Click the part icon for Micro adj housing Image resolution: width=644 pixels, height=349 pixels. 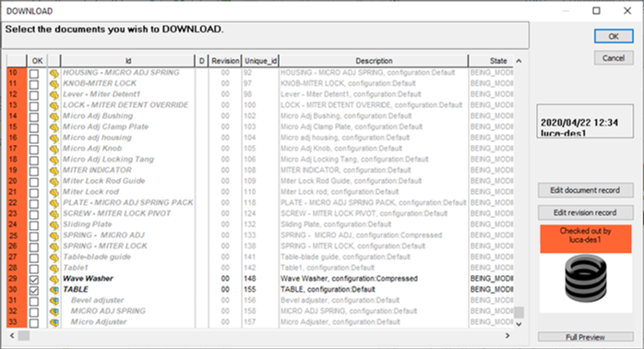[x=54, y=138]
